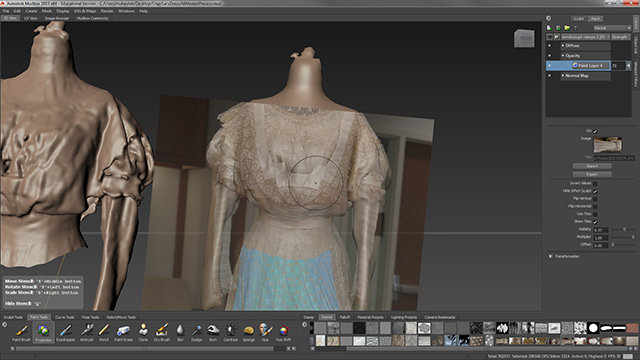Uncheck the stencil On checkbox
Image resolution: width=640 pixels, height=360 pixels.
(595, 131)
